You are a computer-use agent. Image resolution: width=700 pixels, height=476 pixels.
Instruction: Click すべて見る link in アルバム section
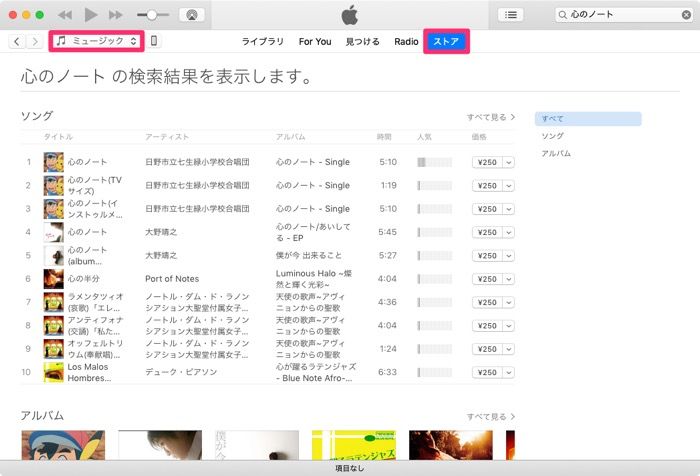pos(491,417)
